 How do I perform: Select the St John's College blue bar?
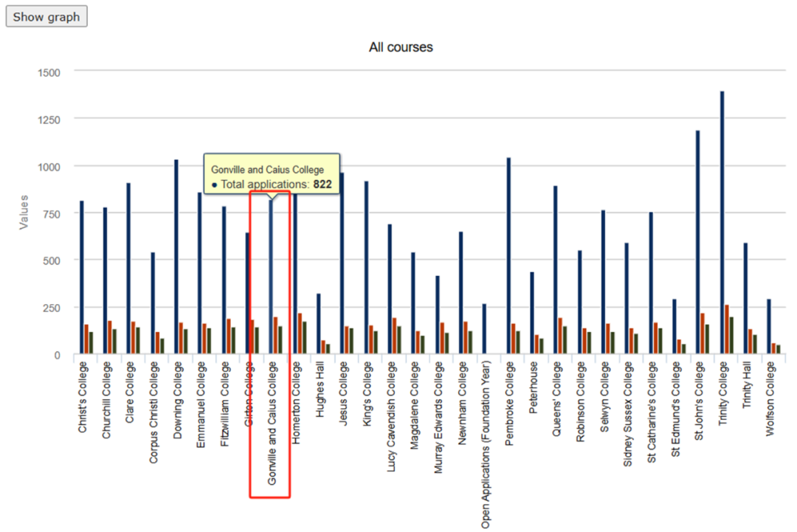pyautogui.click(x=698, y=243)
